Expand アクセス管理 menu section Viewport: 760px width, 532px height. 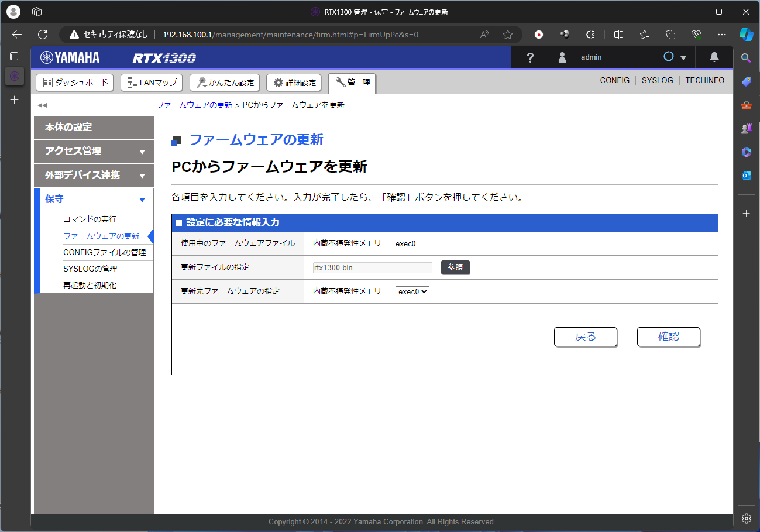pyautogui.click(x=94, y=151)
